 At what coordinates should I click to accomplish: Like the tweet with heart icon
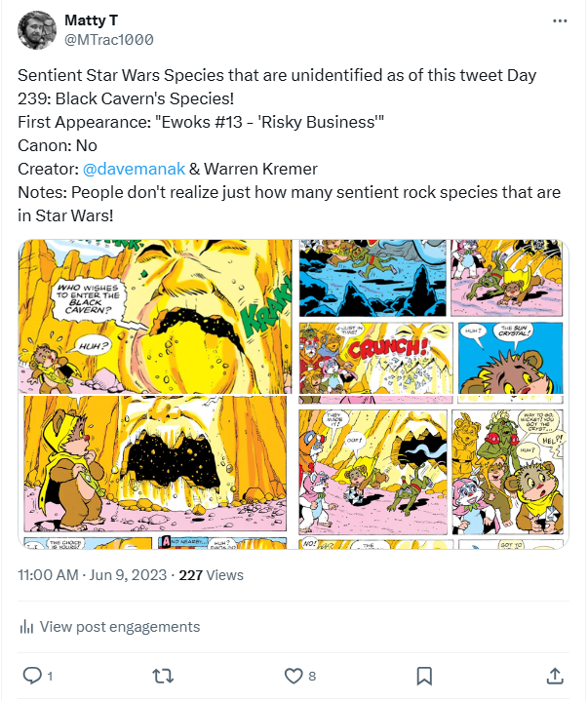pos(293,675)
